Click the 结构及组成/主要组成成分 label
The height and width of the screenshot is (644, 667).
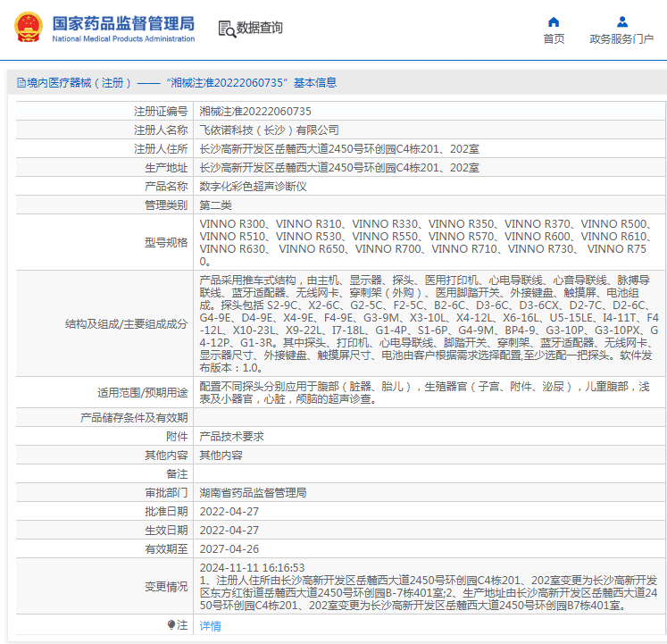tap(126, 324)
